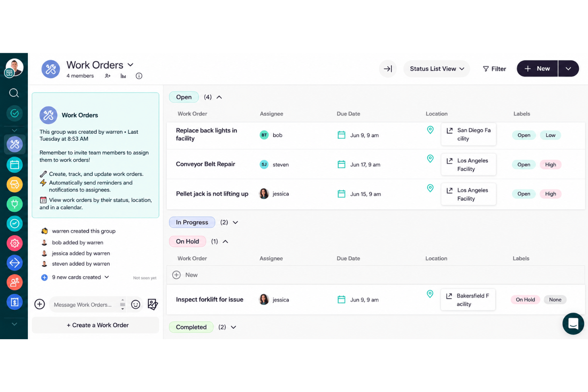Click the add member icon under title

point(108,76)
